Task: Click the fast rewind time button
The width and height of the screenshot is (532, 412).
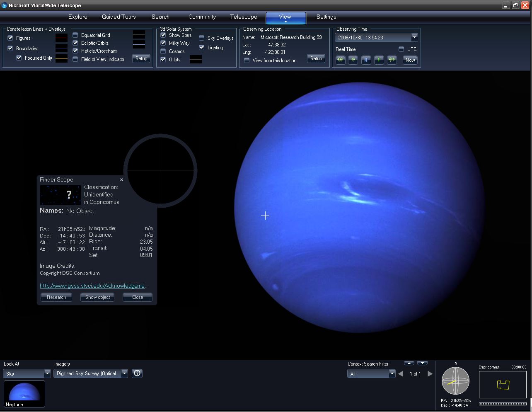Action: click(x=340, y=60)
